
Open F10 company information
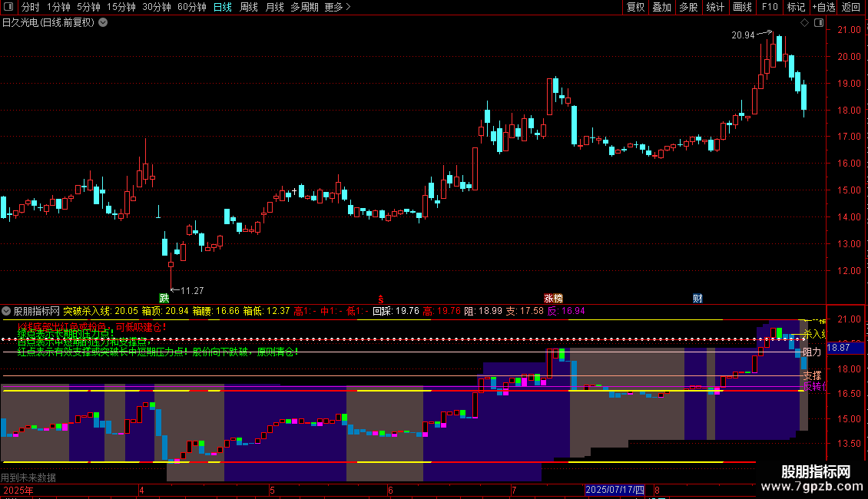pos(770,7)
